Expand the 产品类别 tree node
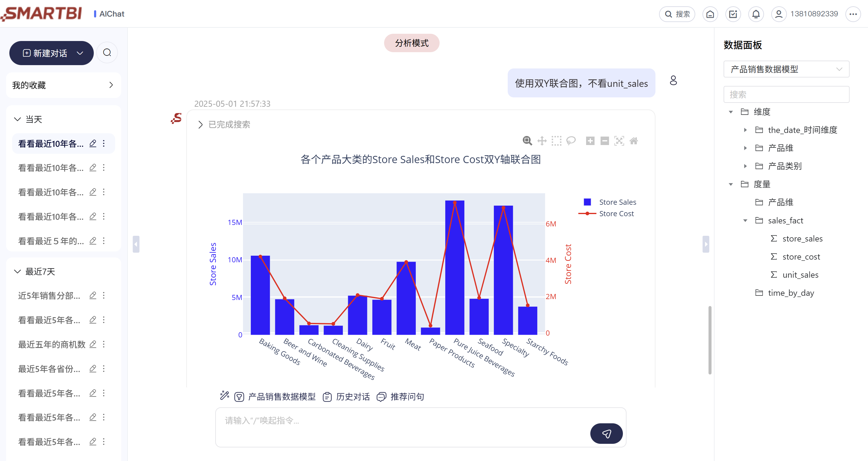 pos(745,166)
